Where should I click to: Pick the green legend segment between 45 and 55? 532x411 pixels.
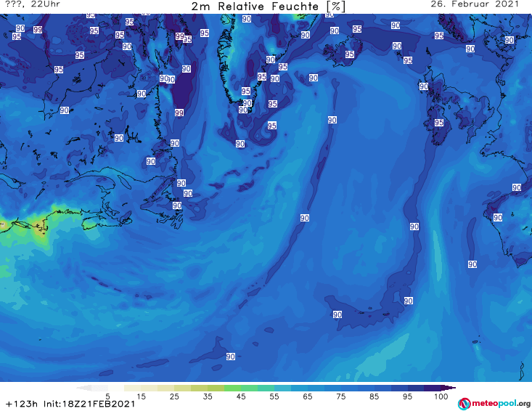[249, 388]
